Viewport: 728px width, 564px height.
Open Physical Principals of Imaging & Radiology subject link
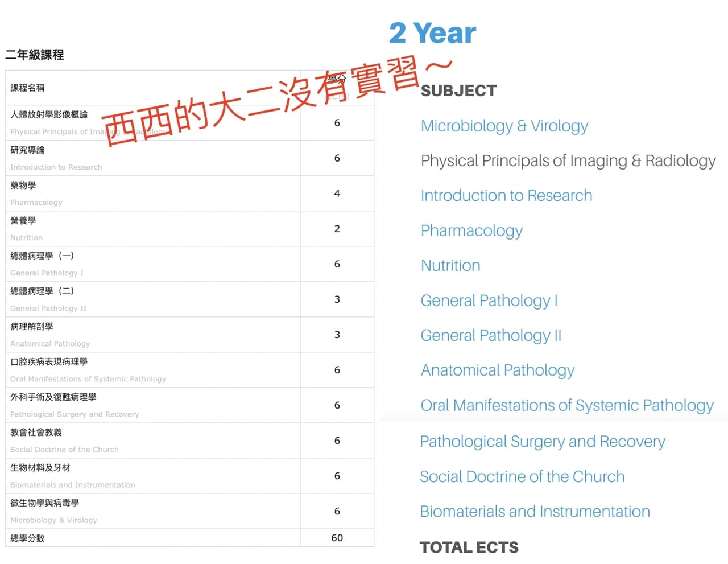[x=568, y=161]
